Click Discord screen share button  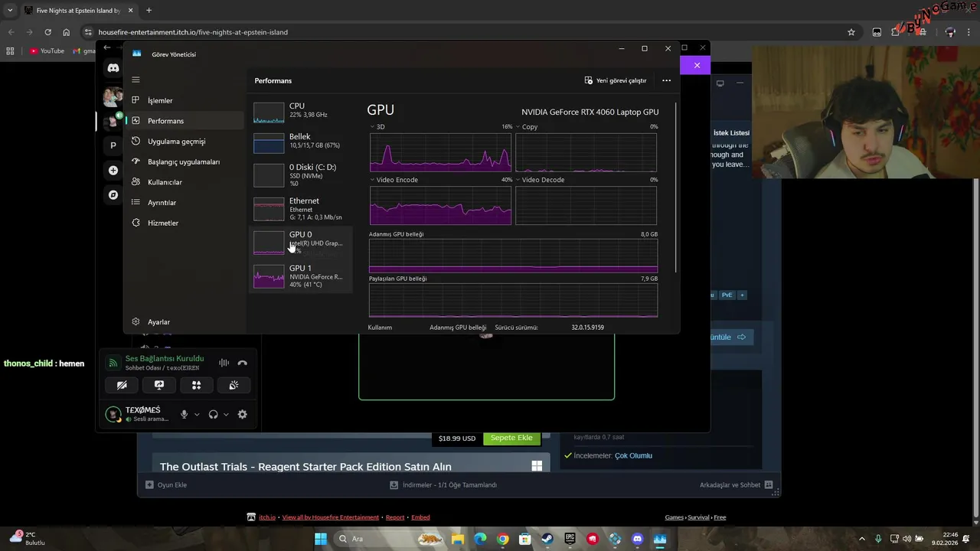click(159, 386)
